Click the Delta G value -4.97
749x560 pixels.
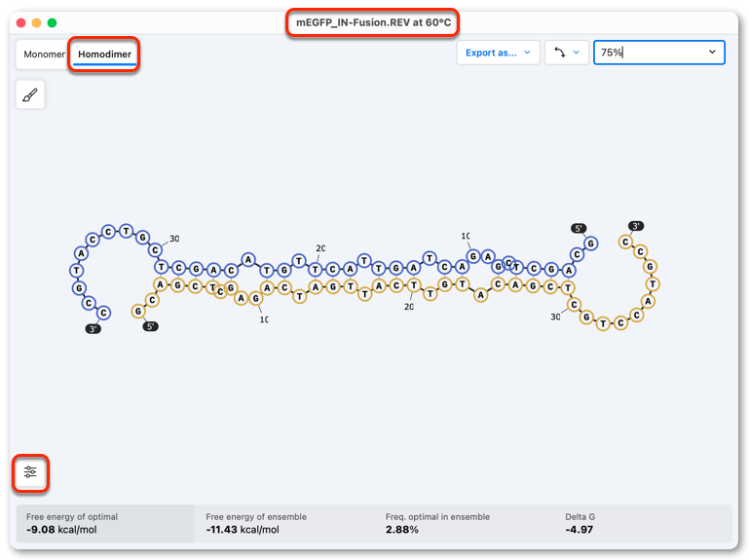pos(579,530)
